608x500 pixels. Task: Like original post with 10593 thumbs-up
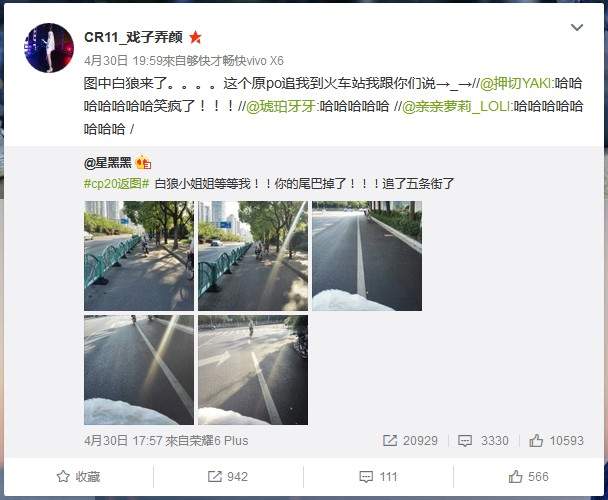[x=536, y=440]
